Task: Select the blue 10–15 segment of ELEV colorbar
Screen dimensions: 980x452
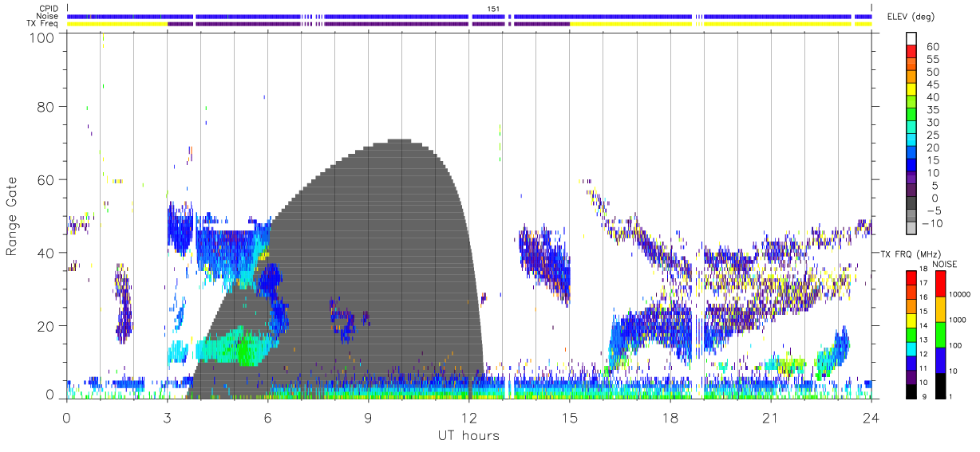Action: coord(911,167)
